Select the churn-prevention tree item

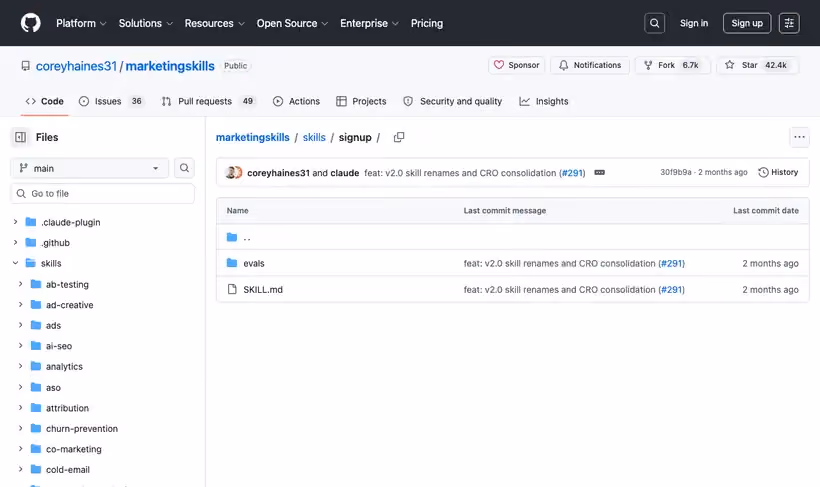82,428
